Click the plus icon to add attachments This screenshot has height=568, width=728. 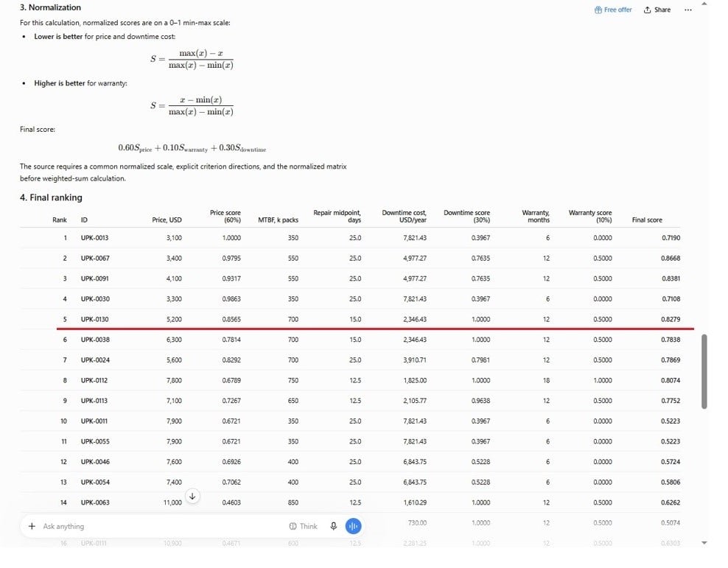coord(32,526)
